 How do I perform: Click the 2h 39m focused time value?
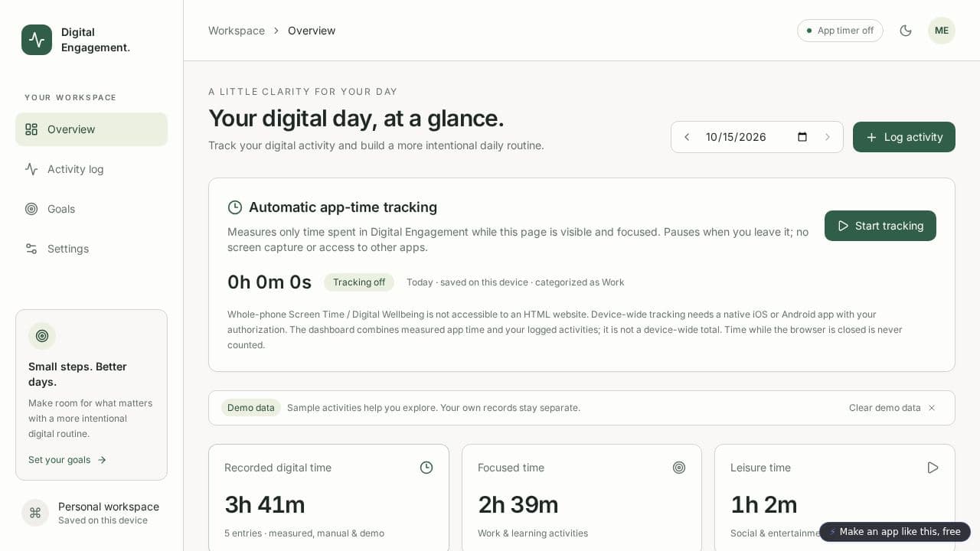[x=518, y=505]
